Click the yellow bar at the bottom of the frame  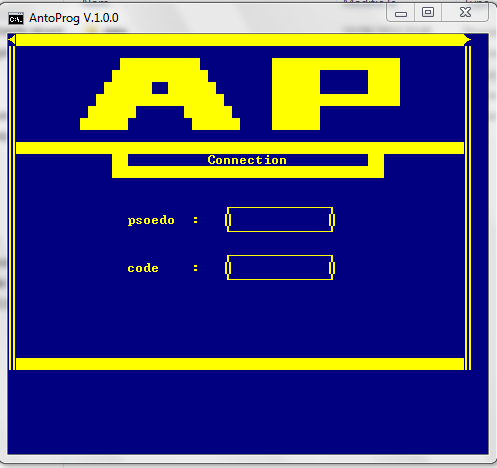click(240, 364)
